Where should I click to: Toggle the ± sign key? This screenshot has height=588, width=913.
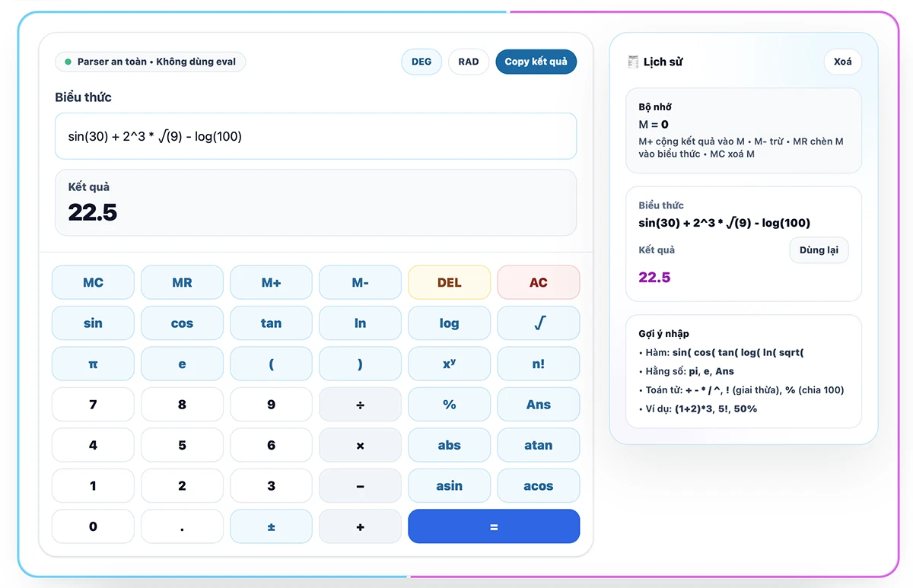(271, 526)
